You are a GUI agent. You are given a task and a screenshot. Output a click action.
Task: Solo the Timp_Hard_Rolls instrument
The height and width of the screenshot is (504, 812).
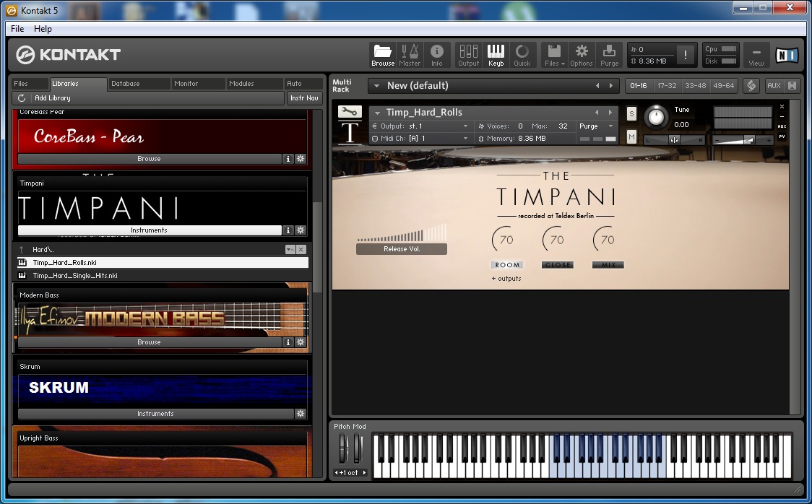[x=631, y=114]
